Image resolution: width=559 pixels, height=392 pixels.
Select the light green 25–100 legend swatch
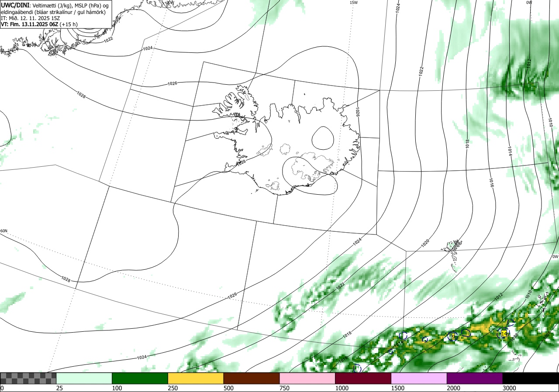click(84, 378)
